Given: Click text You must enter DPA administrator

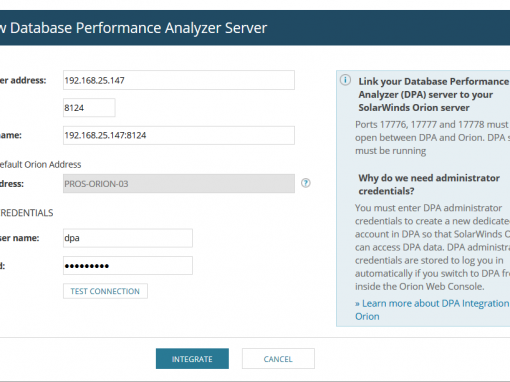Looking at the screenshot, I should [428, 208].
